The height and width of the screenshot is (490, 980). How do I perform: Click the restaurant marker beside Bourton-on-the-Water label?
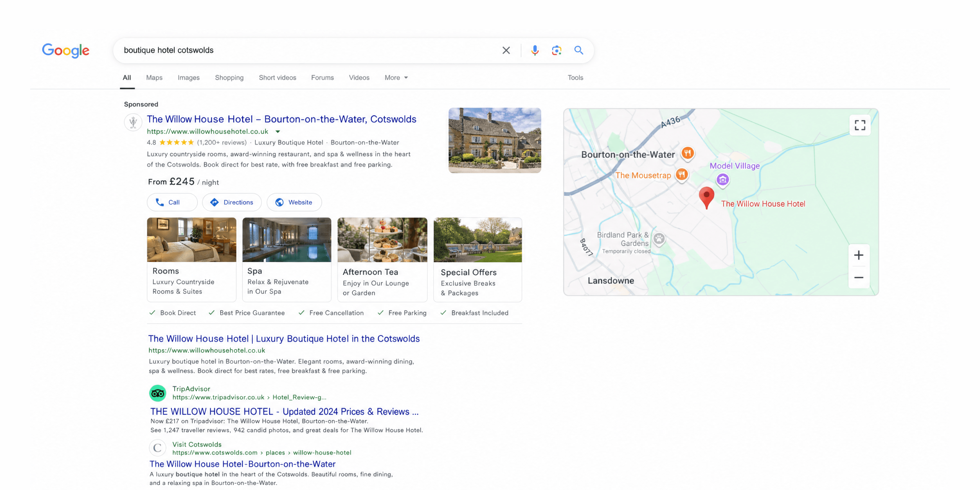click(688, 154)
